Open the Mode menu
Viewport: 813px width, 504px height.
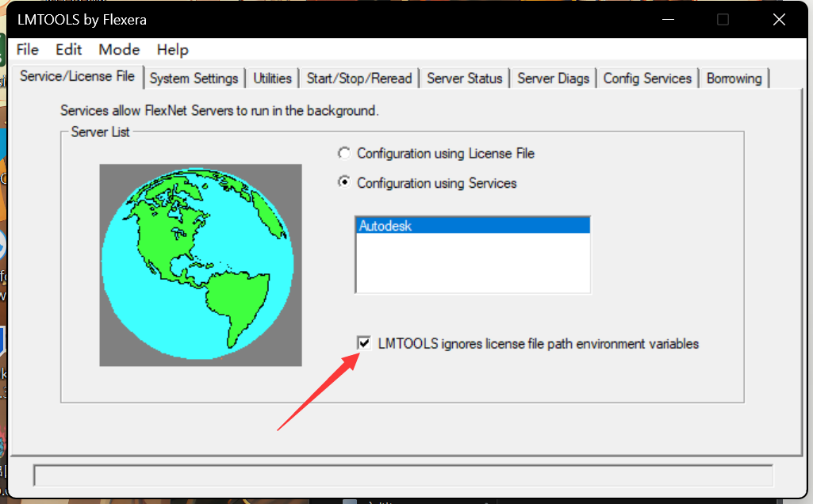(x=119, y=50)
